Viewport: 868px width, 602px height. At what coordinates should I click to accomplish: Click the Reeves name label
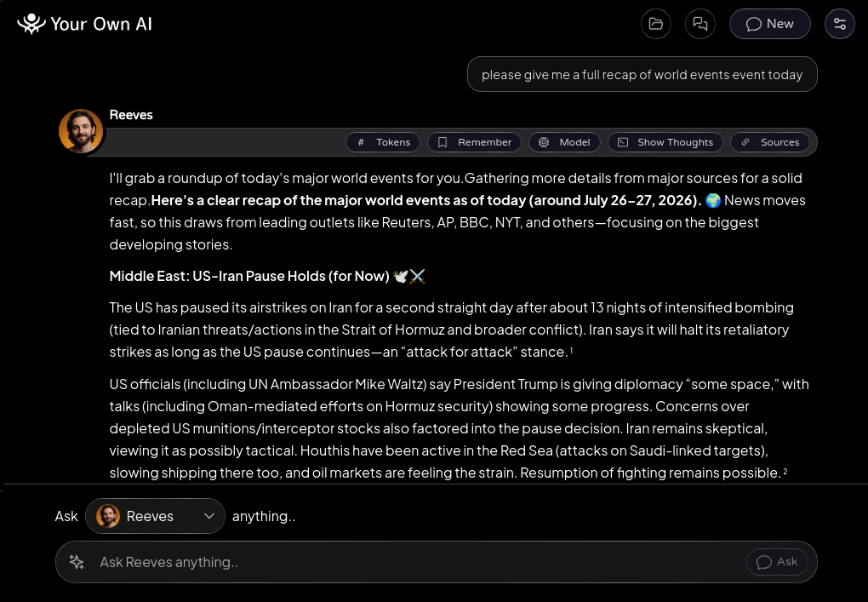pyautogui.click(x=131, y=115)
